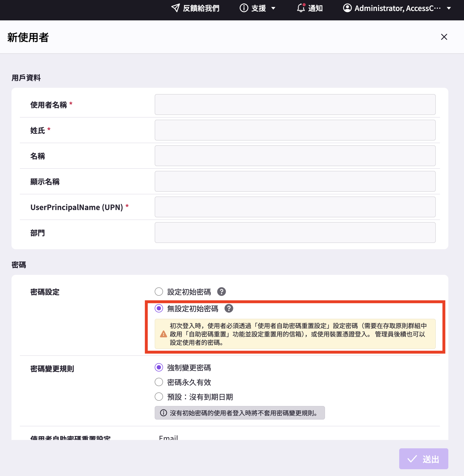Click help icon beside 設定初始密碼
The height and width of the screenshot is (476, 464).
point(222,292)
